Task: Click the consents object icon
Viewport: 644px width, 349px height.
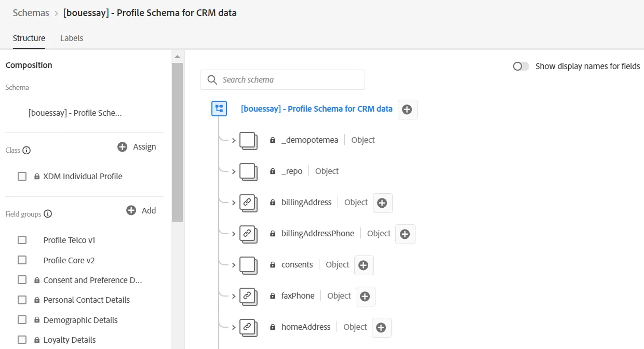Action: coord(248,265)
